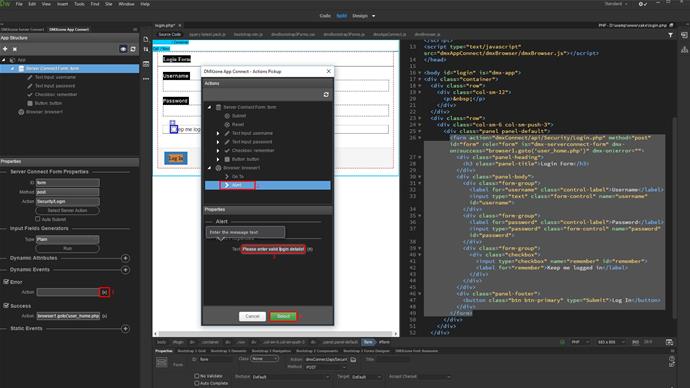690x388 pixels.
Task: Toggle the Error event checkbox
Action: 6,282
